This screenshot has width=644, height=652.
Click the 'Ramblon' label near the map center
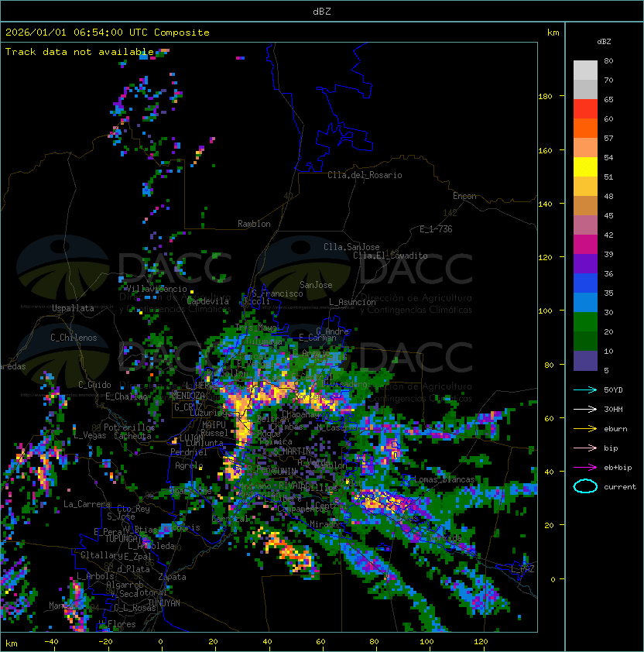[x=254, y=224]
